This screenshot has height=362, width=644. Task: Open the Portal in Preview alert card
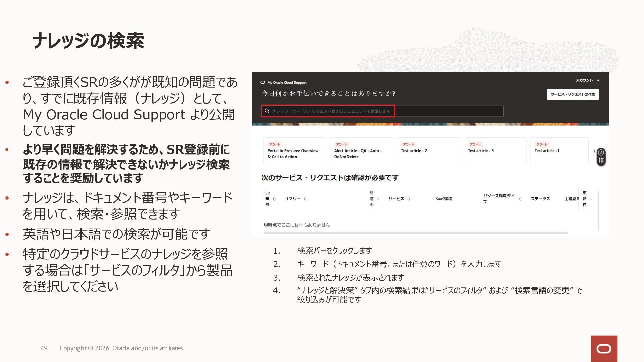click(x=294, y=152)
